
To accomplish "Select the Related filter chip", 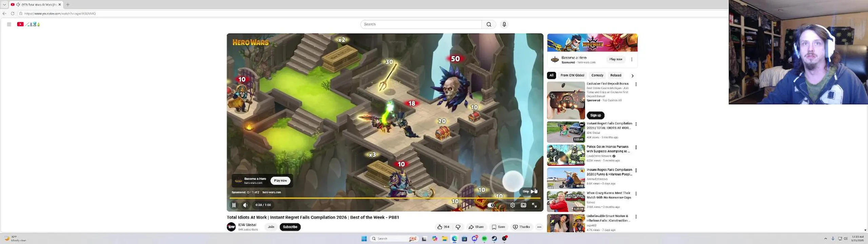I will (616, 76).
